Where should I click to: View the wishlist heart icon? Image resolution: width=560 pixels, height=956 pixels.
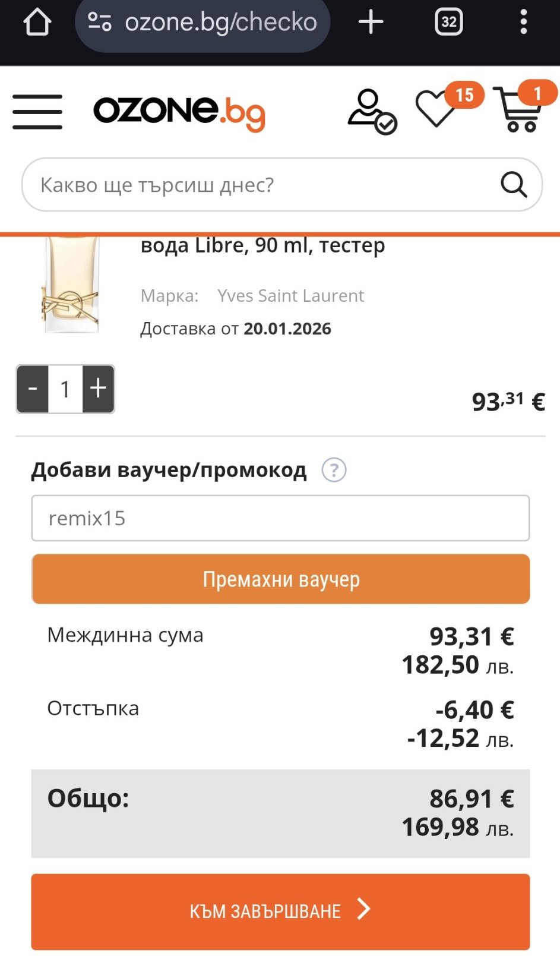[436, 110]
